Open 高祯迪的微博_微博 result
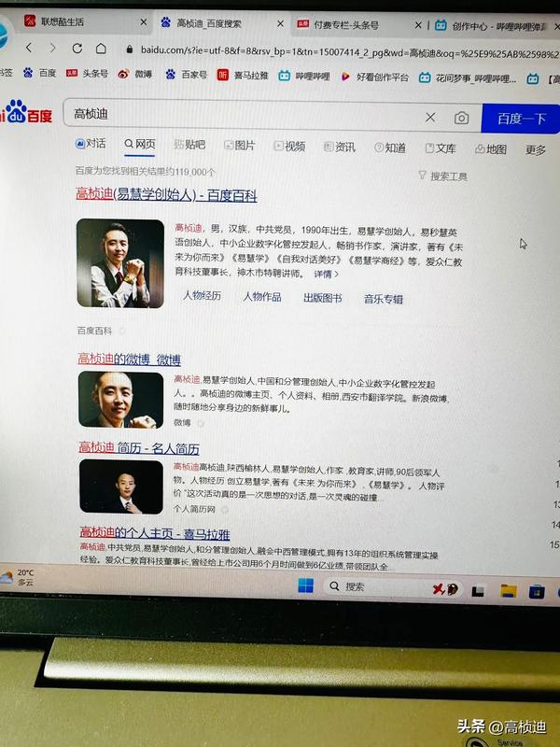The height and width of the screenshot is (747, 560). click(x=129, y=359)
